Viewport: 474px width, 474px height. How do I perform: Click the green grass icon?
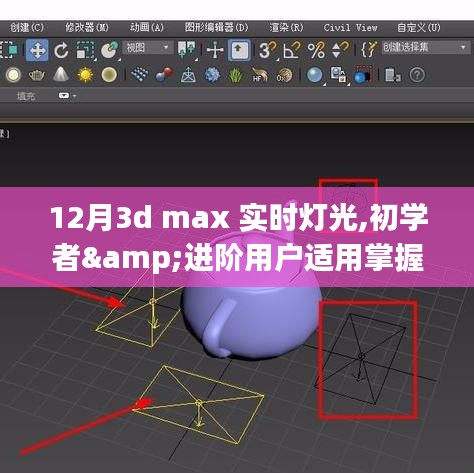(x=236, y=75)
